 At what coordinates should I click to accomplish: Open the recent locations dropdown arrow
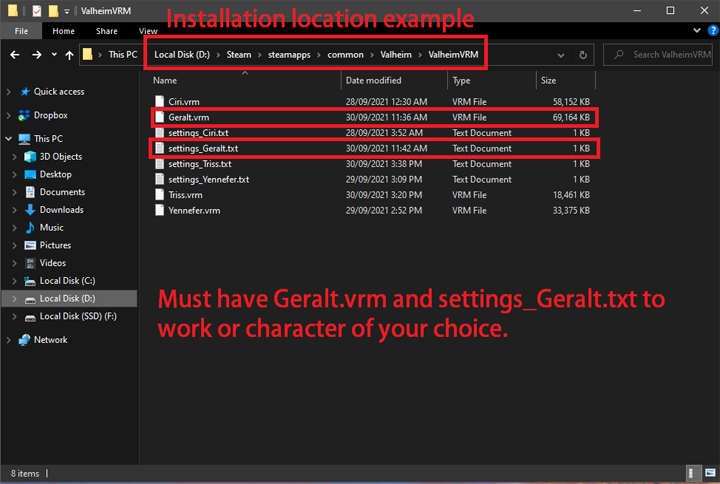(x=54, y=55)
